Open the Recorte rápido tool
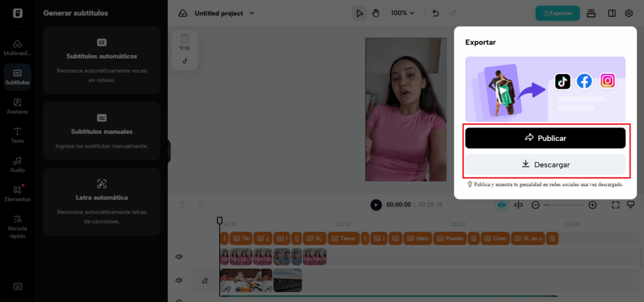Viewport: 644px width, 302px height. [17, 226]
